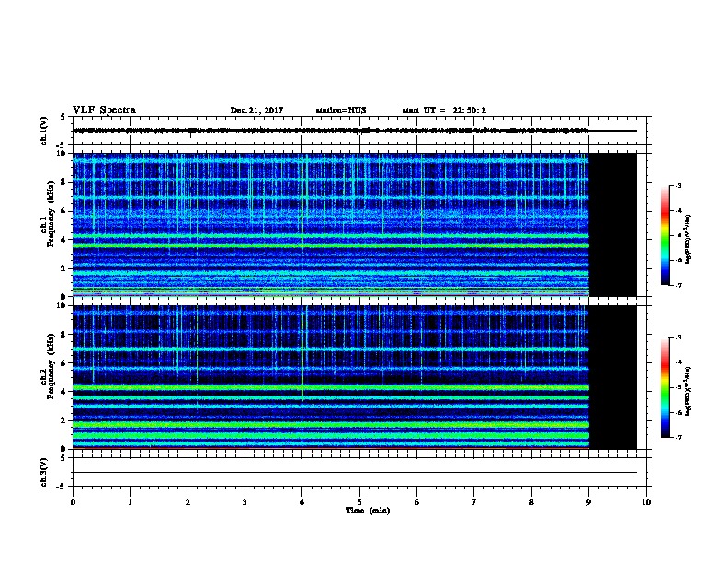Click the ch.1 "Frequency (kHz)" axis label
This screenshot has width=728, height=563.
(51, 213)
